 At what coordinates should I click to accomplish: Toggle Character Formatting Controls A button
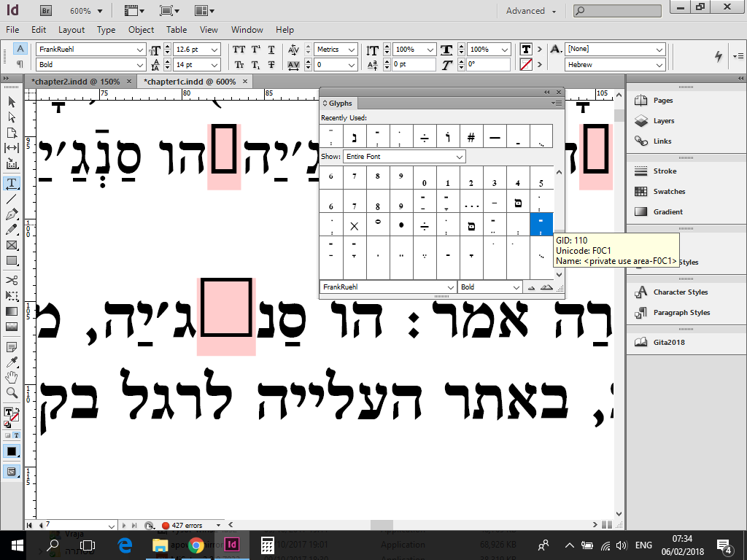tap(20, 49)
